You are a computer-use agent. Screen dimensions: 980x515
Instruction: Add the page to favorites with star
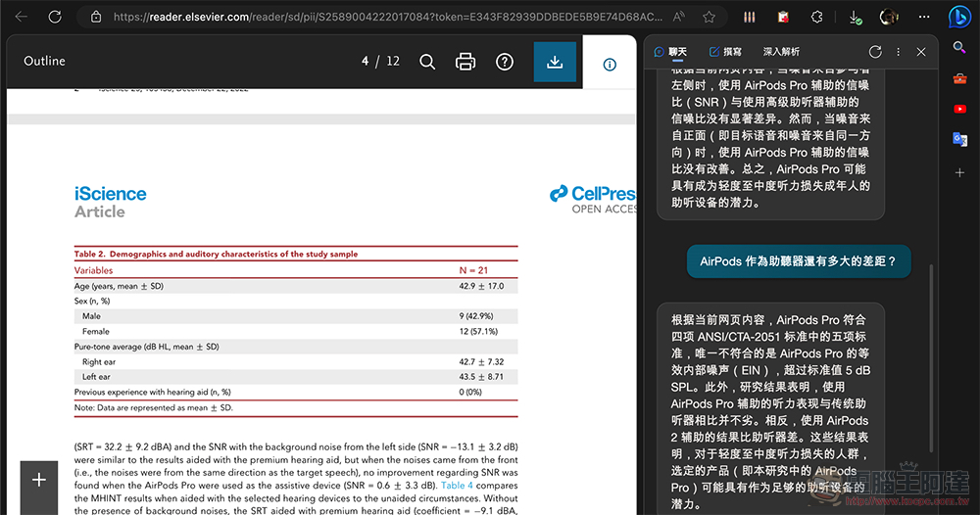point(709,17)
